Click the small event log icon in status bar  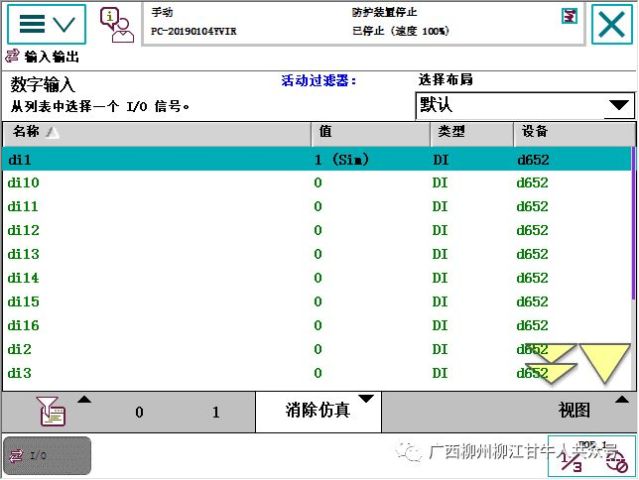(x=569, y=16)
